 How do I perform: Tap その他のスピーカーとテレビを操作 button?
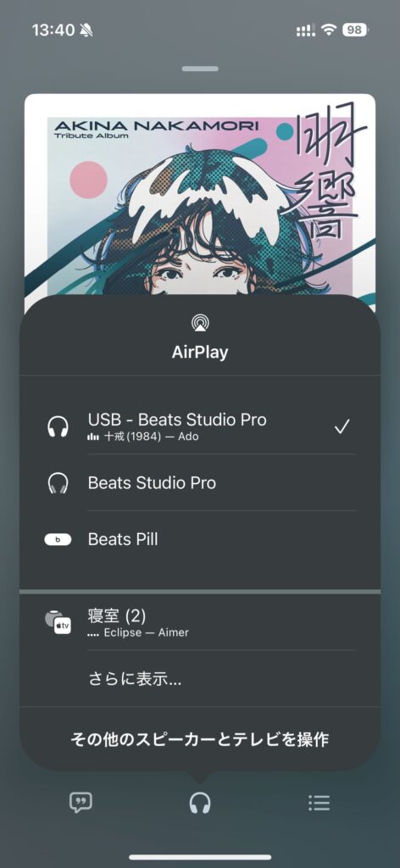click(x=200, y=739)
